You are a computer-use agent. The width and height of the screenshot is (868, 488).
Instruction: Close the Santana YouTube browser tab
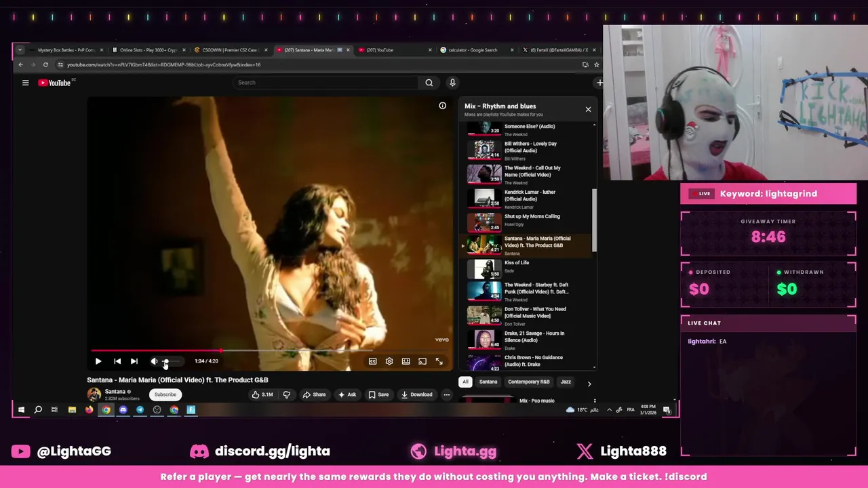(x=349, y=50)
